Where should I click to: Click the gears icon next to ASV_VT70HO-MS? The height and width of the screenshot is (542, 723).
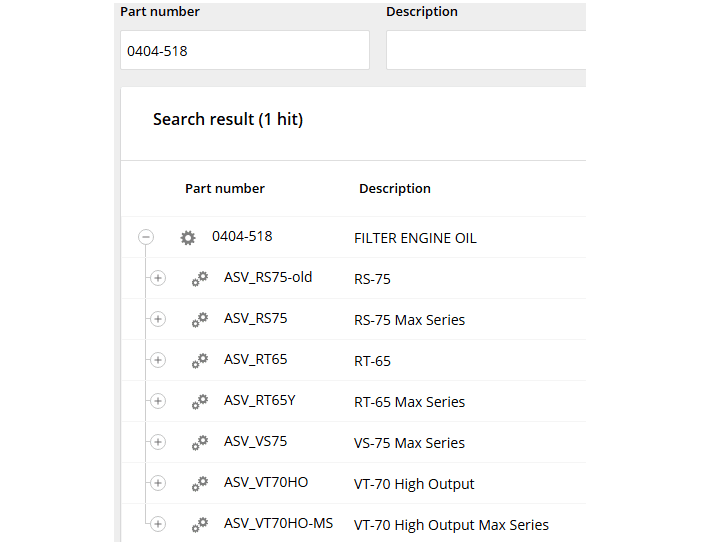pos(200,524)
